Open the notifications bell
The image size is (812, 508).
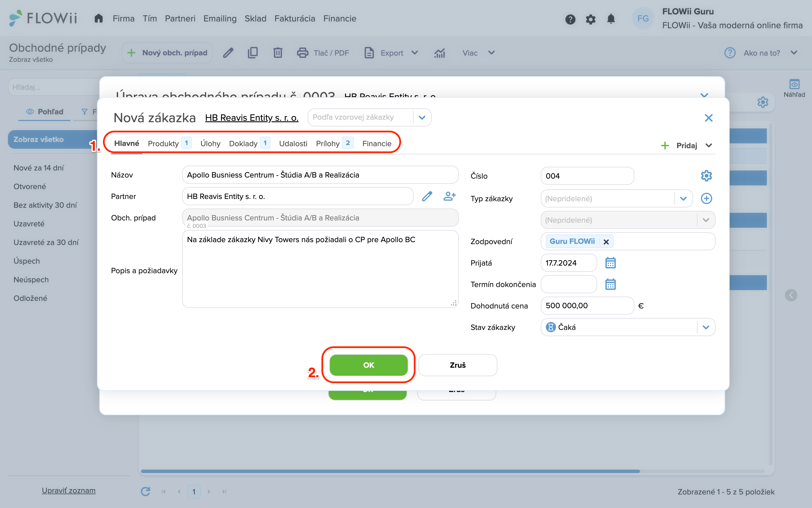pos(611,19)
